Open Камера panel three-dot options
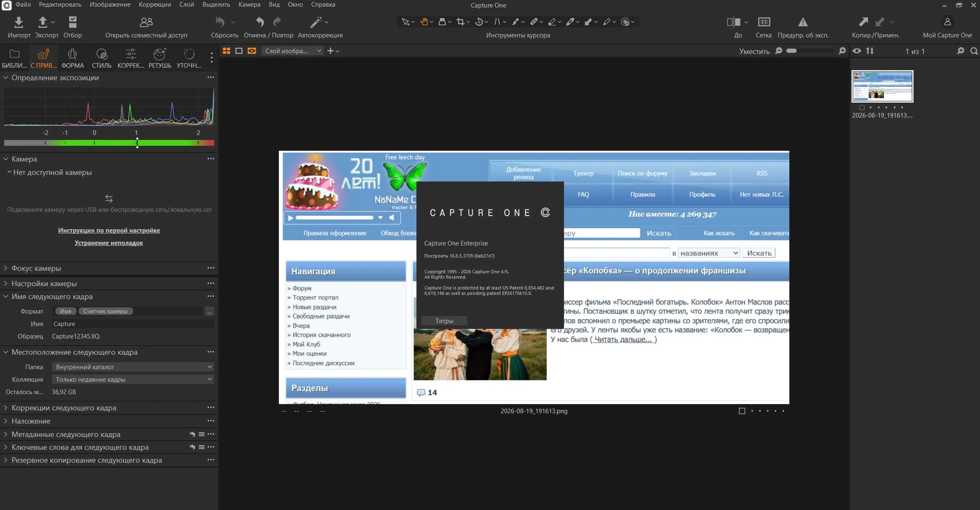Image resolution: width=980 pixels, height=510 pixels. [211, 159]
